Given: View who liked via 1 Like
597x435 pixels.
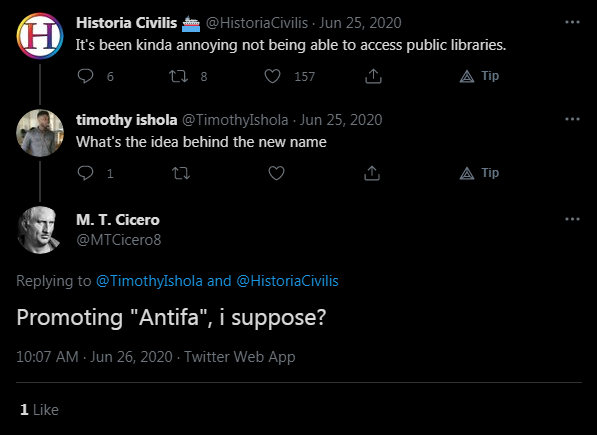Looking at the screenshot, I should point(40,410).
